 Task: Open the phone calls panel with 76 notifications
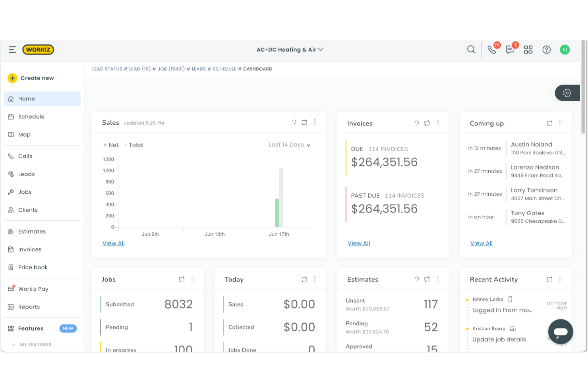(492, 49)
